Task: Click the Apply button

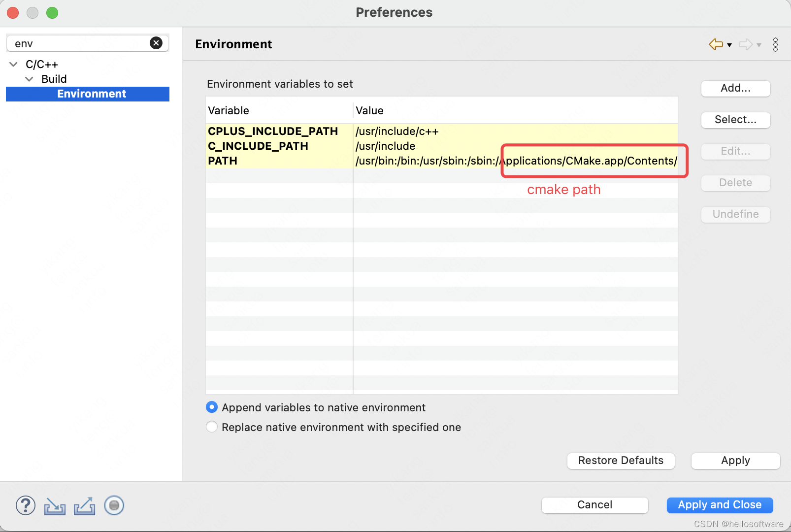Action: pos(735,461)
